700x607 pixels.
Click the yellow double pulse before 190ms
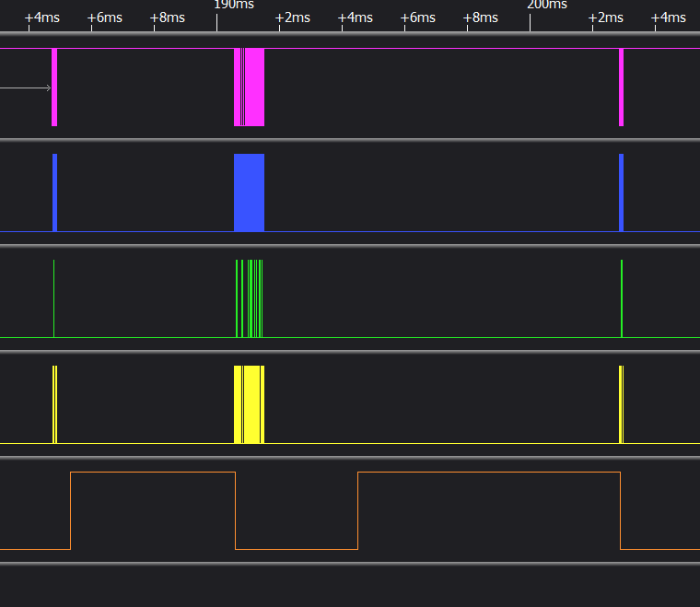click(x=55, y=404)
